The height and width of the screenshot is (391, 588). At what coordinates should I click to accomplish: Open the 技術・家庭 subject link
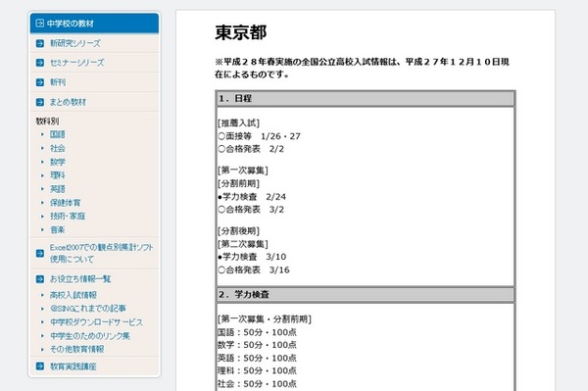tap(68, 216)
